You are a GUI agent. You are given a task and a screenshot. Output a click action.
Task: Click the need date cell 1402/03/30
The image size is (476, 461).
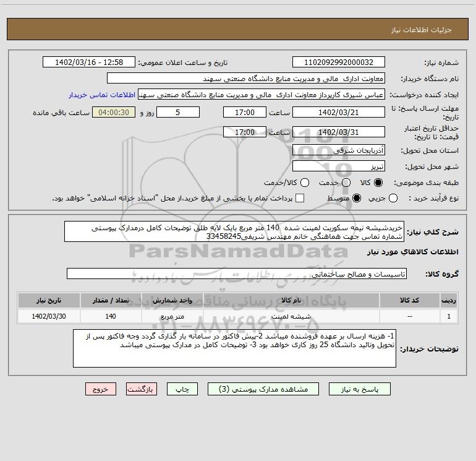pos(49,316)
